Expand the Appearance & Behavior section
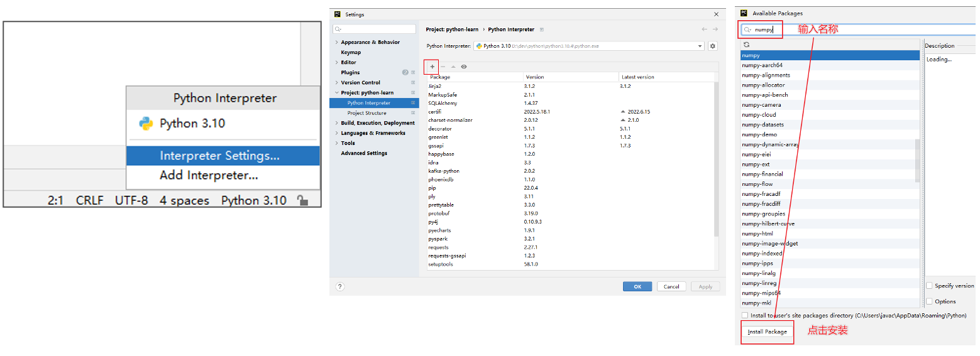This screenshot has width=980, height=356. [337, 43]
